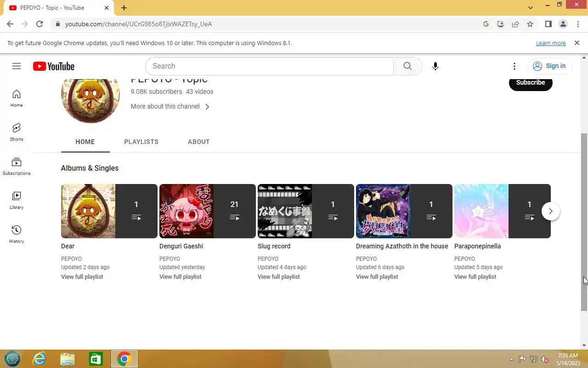This screenshot has width=588, height=368.
Task: Open Denguri Gaeshi playlist thumbnail
Action: coord(208,211)
